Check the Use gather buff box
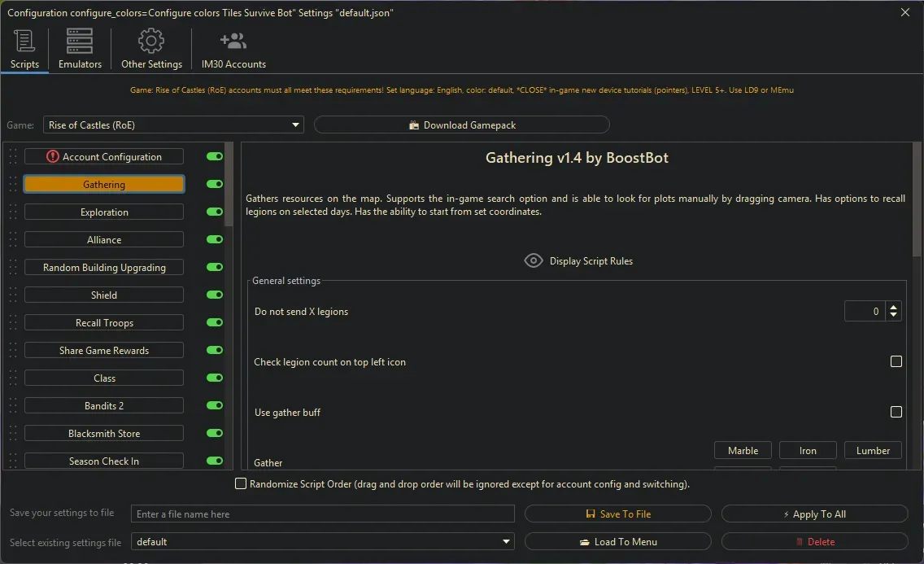924x564 pixels. [896, 412]
